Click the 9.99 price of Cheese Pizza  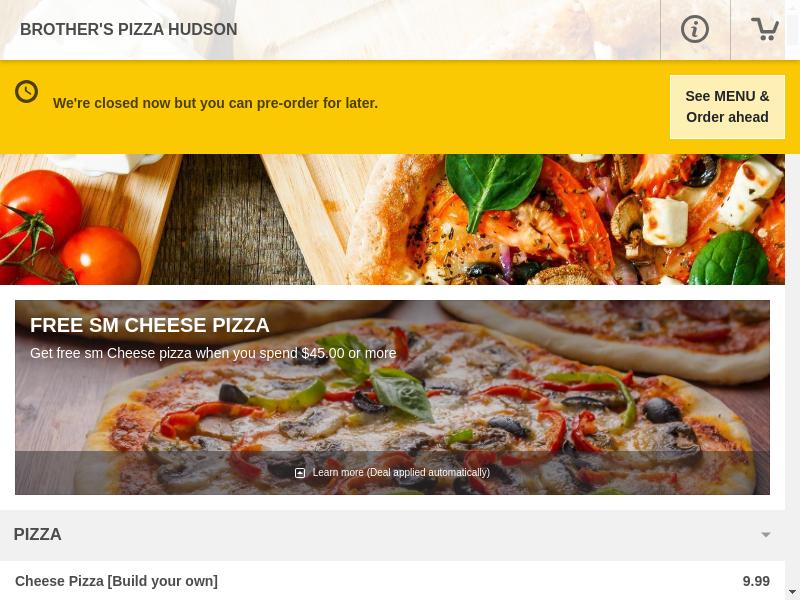[756, 581]
